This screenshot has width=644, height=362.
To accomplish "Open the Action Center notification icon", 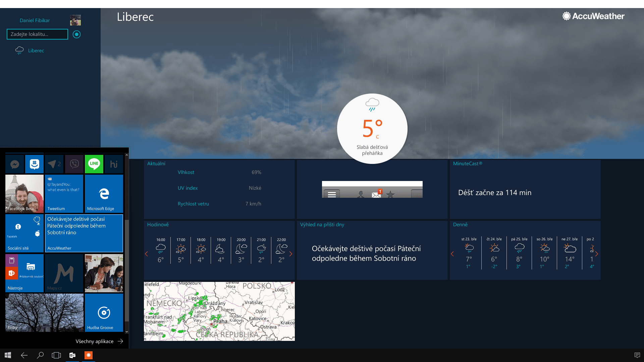I will pos(637,355).
